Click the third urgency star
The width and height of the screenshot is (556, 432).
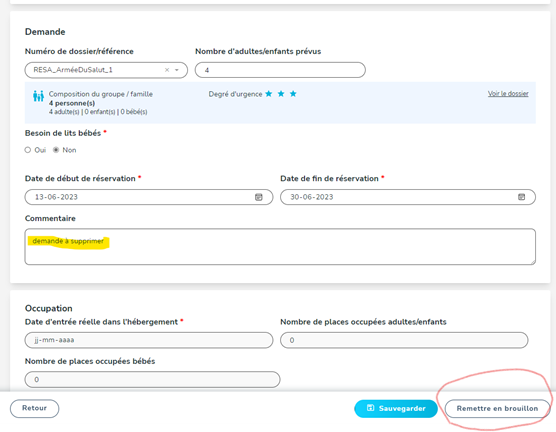[293, 94]
